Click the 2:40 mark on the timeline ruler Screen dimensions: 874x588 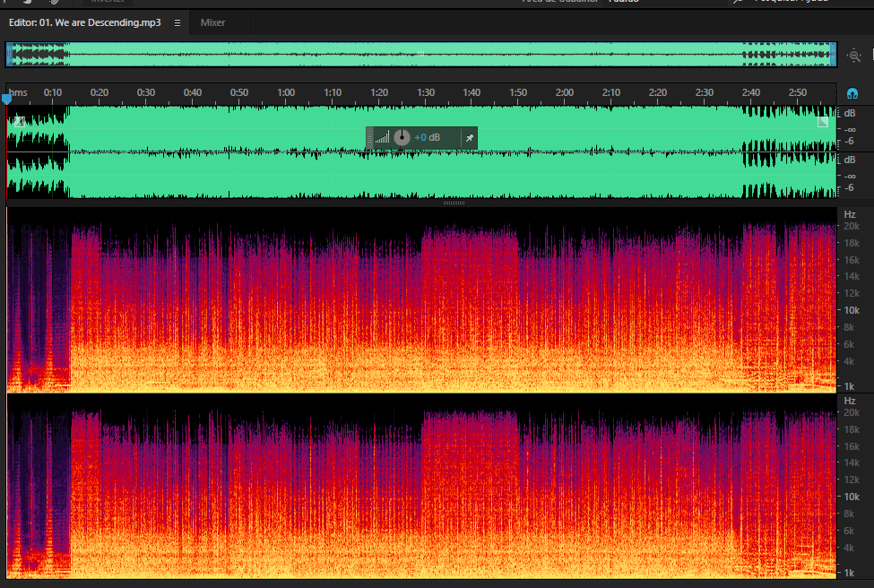click(x=750, y=92)
